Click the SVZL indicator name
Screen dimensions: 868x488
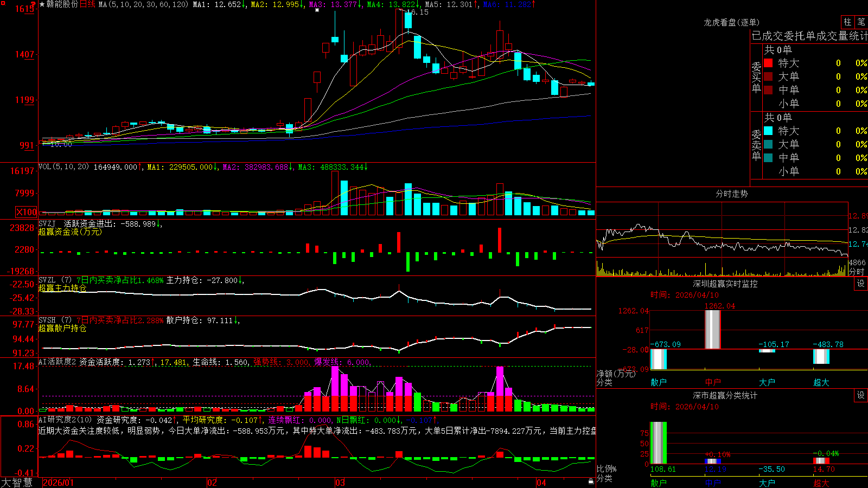click(47, 280)
